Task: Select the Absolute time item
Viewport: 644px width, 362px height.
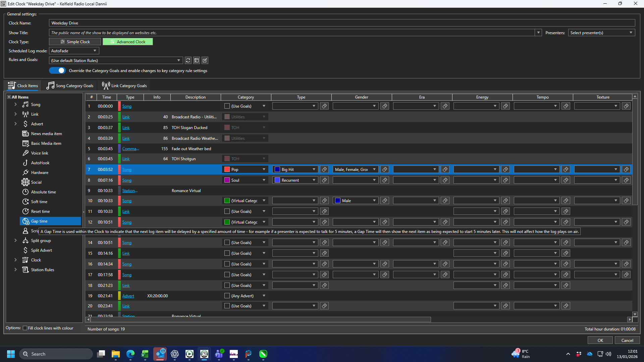Action: coord(43,192)
